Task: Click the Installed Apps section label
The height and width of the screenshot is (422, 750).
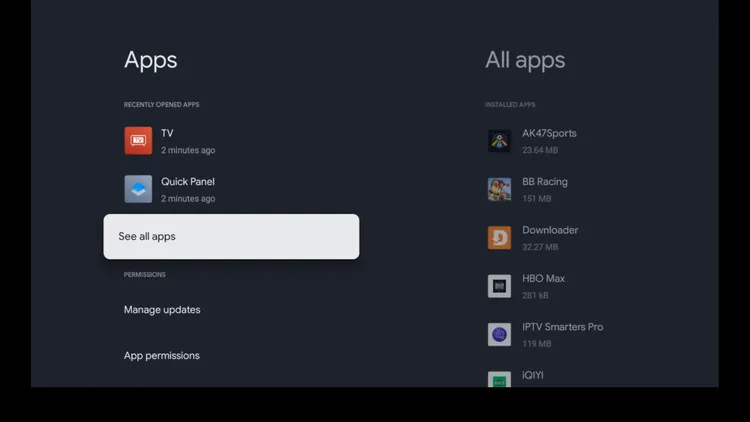Action: pos(510,104)
